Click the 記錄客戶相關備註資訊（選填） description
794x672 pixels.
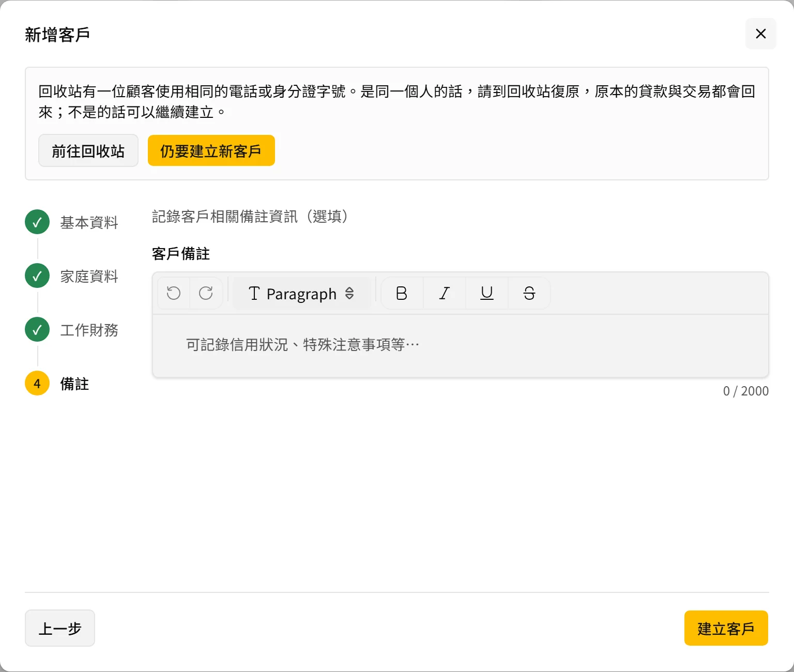click(250, 217)
